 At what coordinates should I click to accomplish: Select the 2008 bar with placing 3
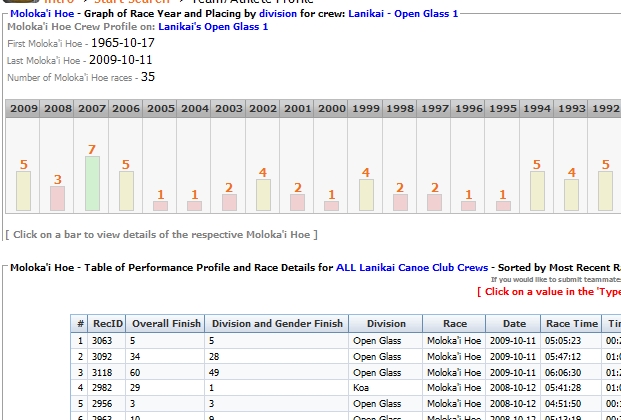[x=57, y=198]
